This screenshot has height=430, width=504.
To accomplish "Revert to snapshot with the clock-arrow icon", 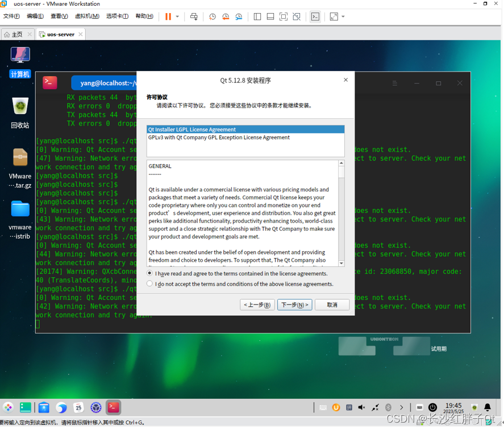I will tap(226, 16).
